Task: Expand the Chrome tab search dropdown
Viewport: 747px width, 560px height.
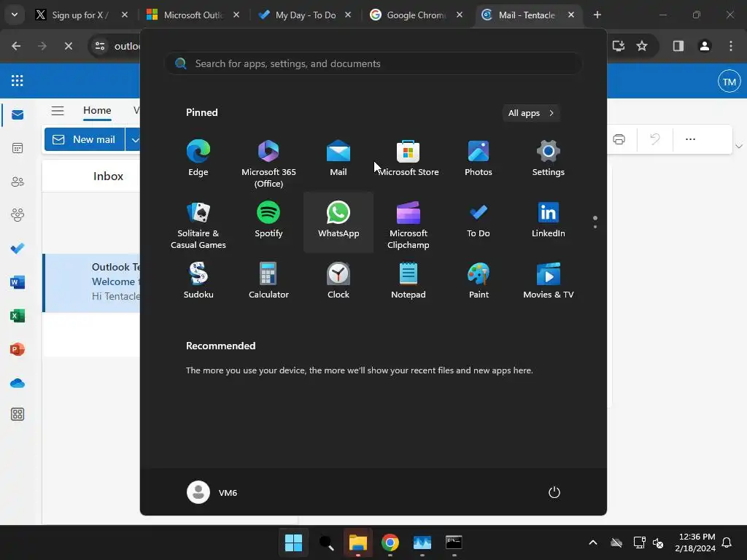Action: [x=15, y=15]
